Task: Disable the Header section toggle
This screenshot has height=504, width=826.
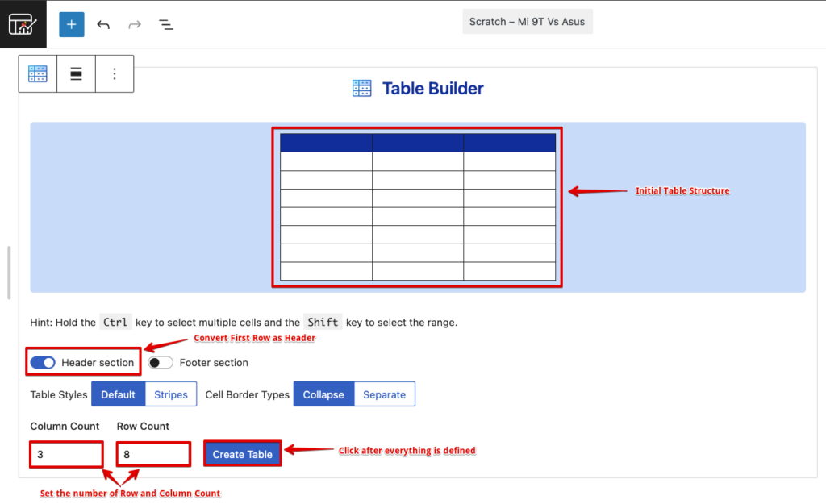Action: point(43,362)
